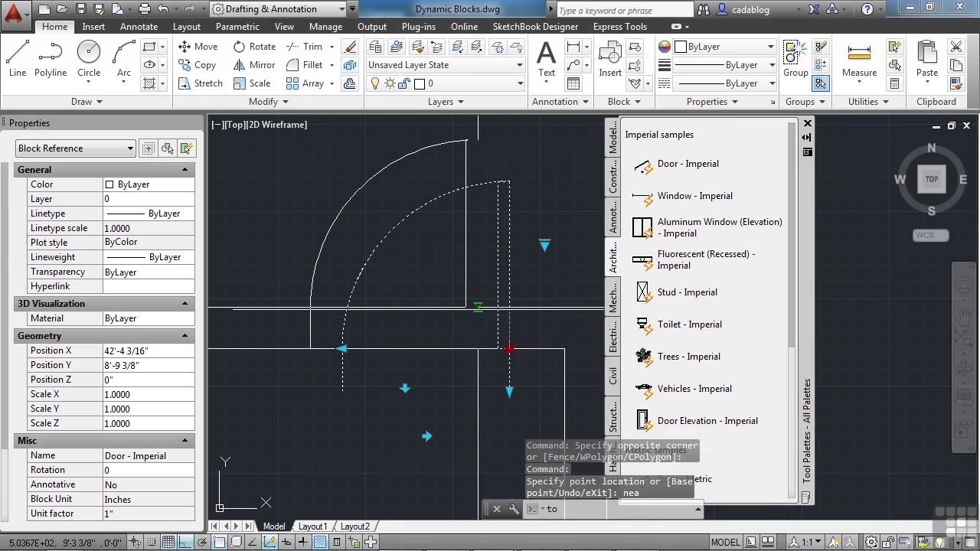Click the Select Objects icon in Properties
980x551 pixels.
coord(168,148)
